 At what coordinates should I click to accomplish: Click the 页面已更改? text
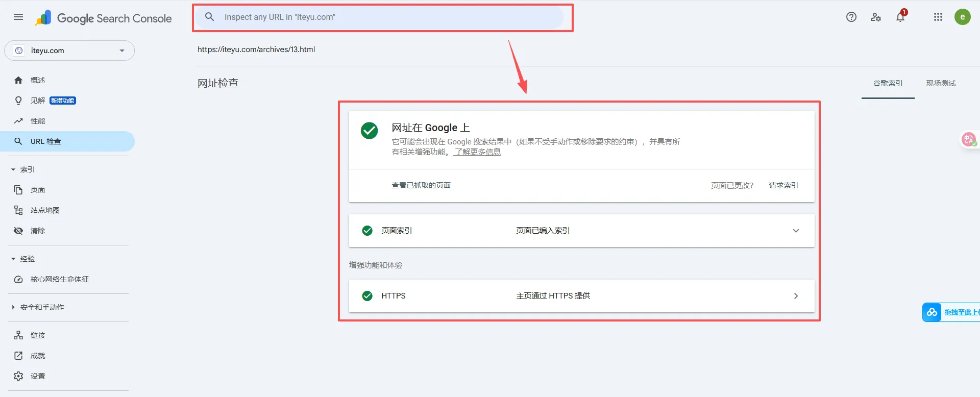coord(732,185)
